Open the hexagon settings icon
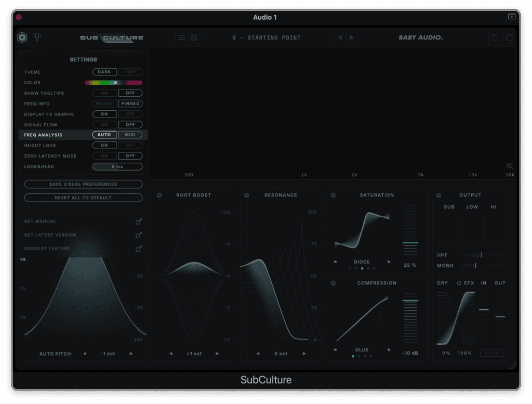Screen dimensions: 532x404 coord(22,37)
